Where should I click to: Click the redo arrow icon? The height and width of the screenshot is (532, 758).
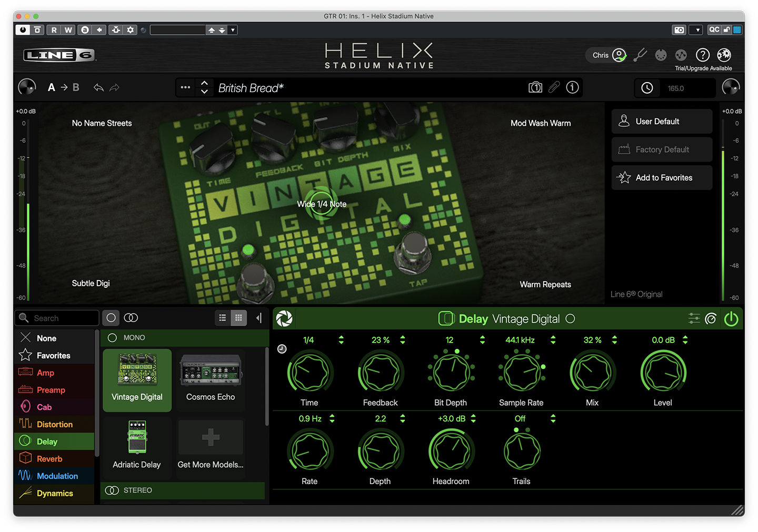114,87
